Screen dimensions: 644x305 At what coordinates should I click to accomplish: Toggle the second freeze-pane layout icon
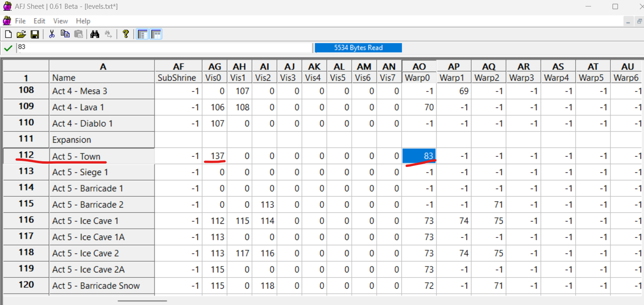point(156,34)
